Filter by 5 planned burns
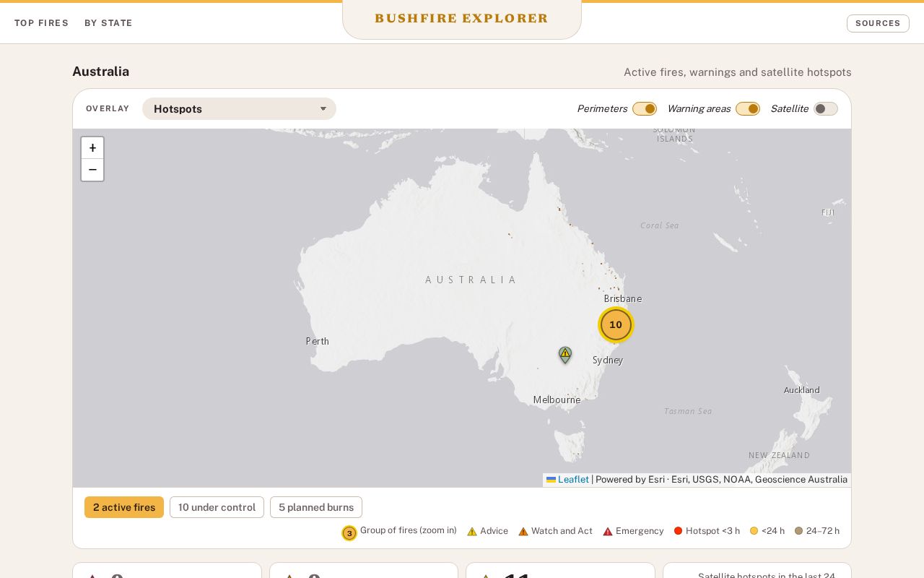 316,507
